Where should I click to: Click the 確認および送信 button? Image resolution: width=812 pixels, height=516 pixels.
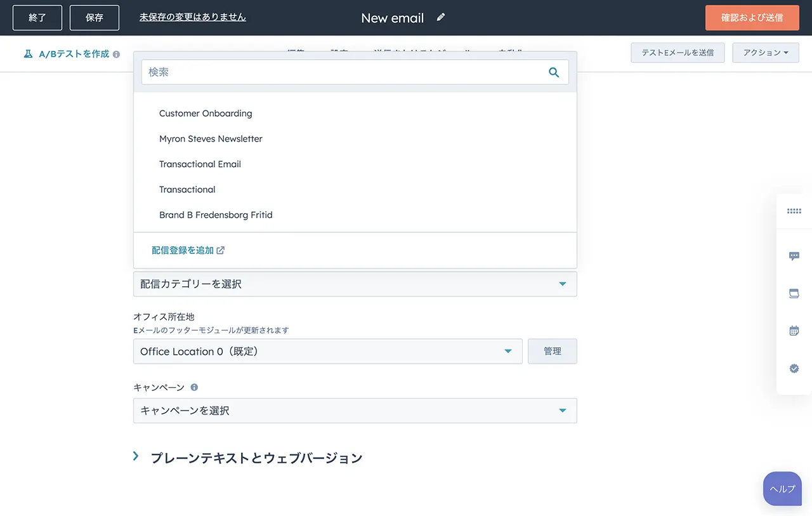752,18
